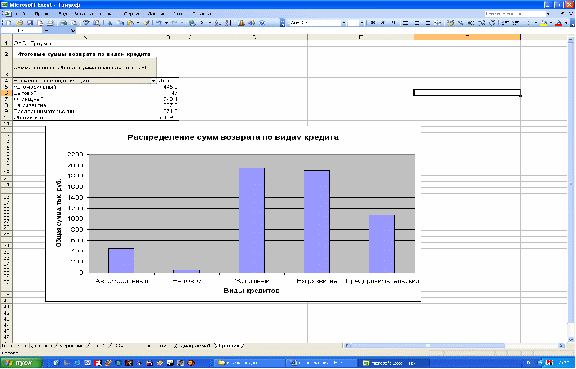Save the workbook with the floppy disk icon

(x=30, y=23)
